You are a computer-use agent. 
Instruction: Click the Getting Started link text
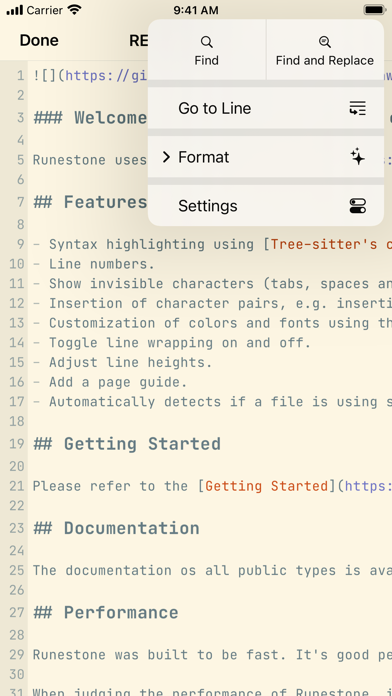click(x=266, y=486)
